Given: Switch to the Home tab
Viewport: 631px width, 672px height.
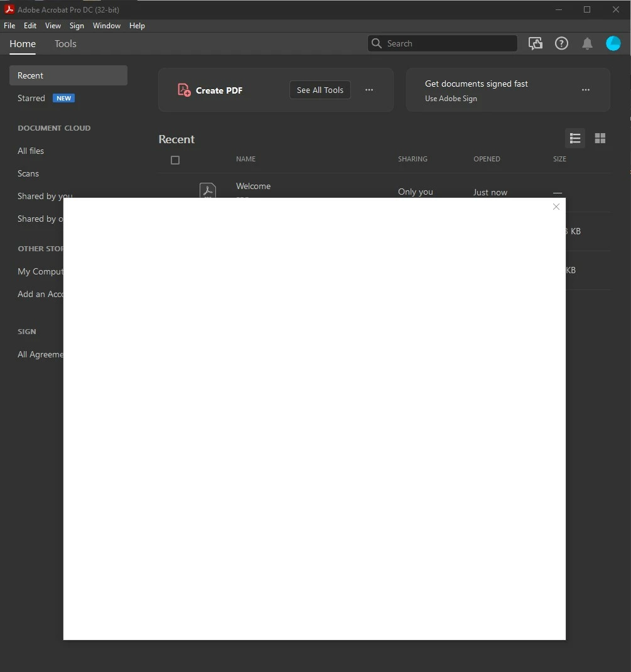Looking at the screenshot, I should pyautogui.click(x=23, y=44).
